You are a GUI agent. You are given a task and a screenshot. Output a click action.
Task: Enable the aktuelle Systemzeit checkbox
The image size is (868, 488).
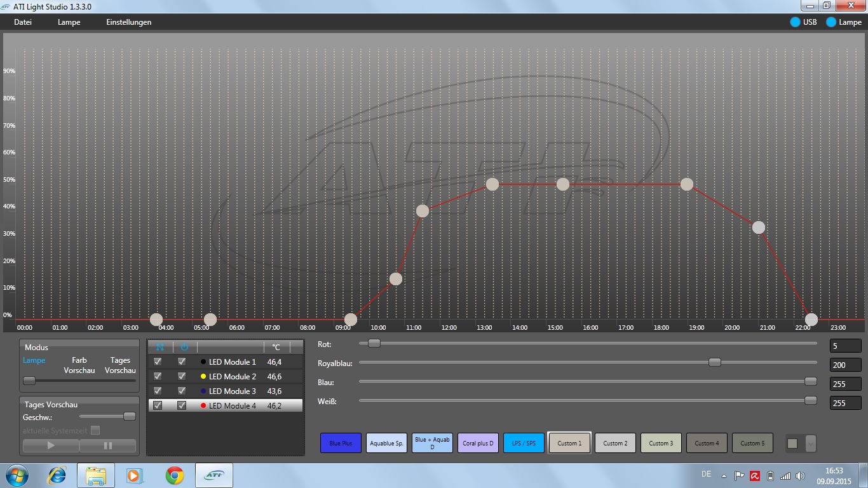coord(95,430)
